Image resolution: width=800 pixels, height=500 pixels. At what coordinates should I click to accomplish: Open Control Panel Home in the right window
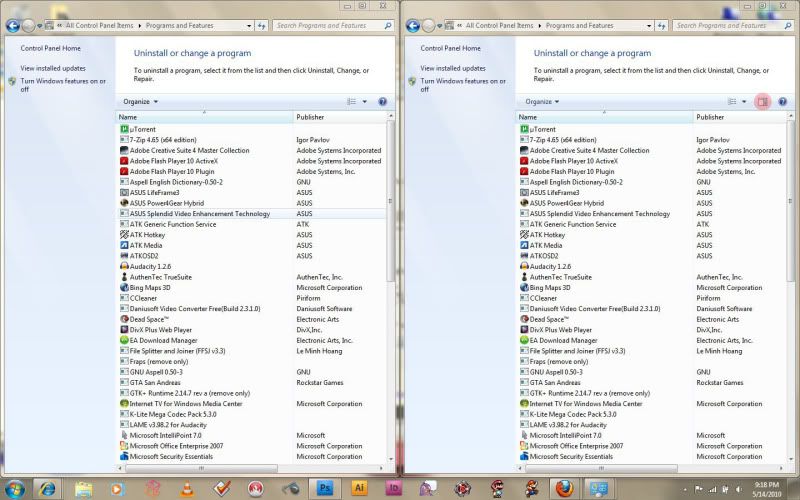[x=451, y=48]
